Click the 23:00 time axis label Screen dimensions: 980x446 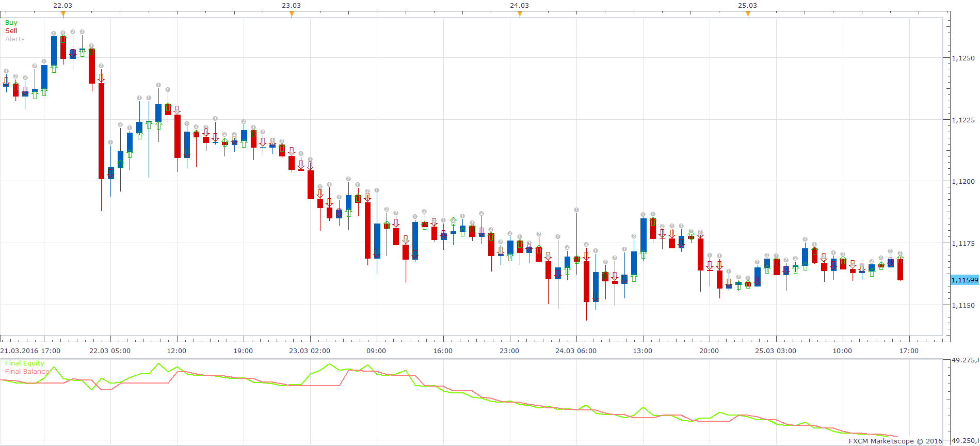pyautogui.click(x=509, y=351)
